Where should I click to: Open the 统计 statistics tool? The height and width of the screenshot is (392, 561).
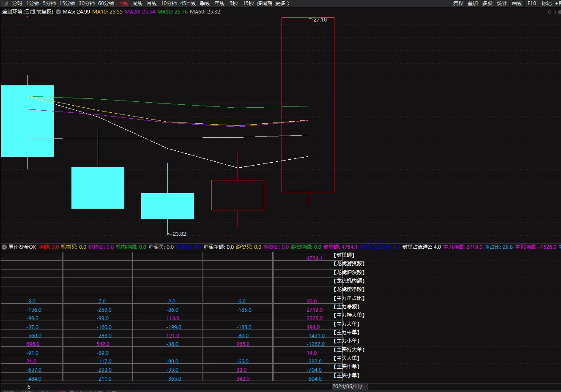(x=502, y=3)
